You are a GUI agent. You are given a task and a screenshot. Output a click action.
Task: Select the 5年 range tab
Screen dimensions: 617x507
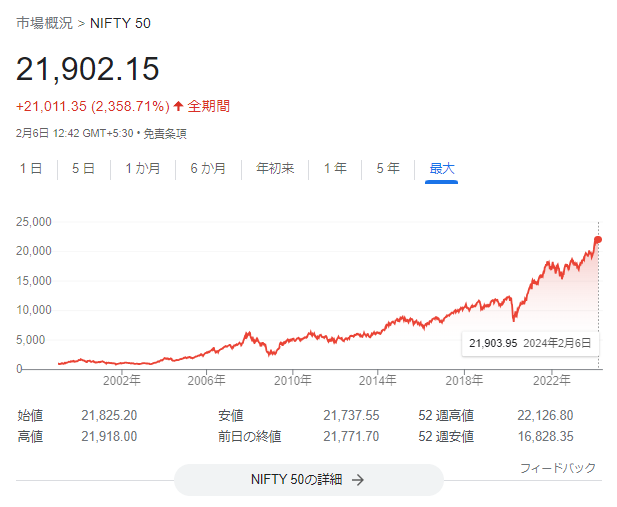click(388, 168)
